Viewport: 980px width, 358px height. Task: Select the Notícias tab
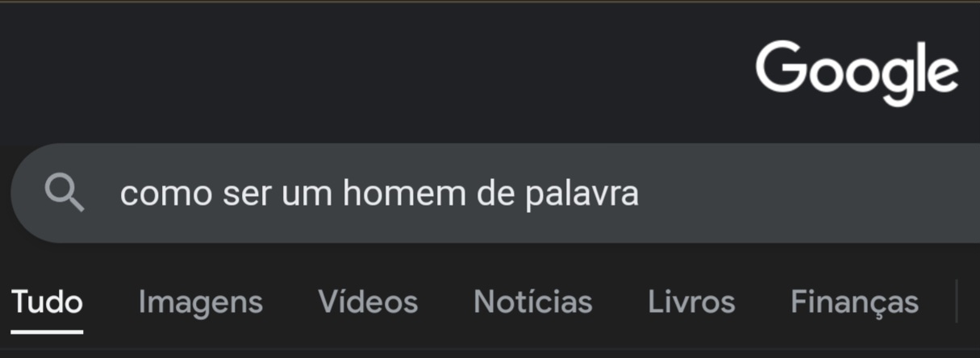tap(532, 302)
